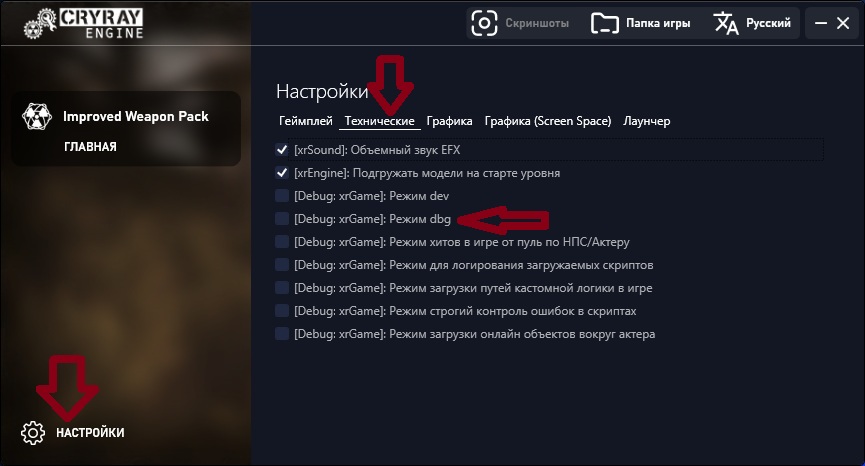Viewport: 865px width, 466px height.
Task: Switch to the Графика tab
Action: pyautogui.click(x=449, y=121)
